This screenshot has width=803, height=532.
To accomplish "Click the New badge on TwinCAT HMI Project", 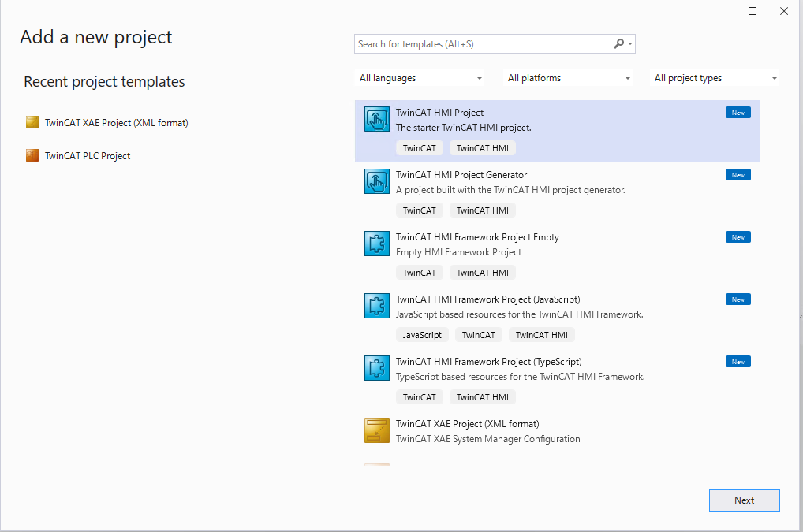I will tap(738, 113).
